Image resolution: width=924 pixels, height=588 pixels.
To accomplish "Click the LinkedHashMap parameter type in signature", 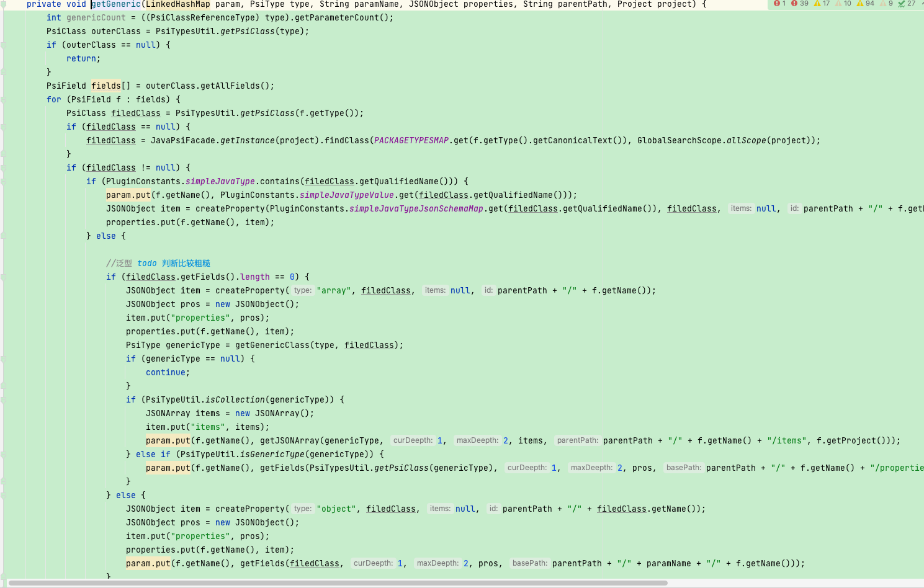I will point(178,4).
